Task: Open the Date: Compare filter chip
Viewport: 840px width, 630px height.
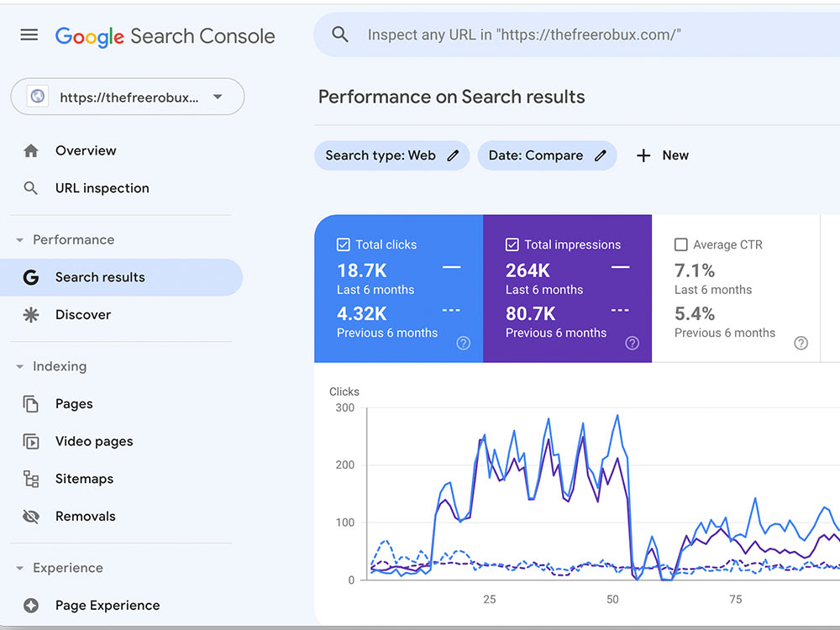Action: coord(547,156)
